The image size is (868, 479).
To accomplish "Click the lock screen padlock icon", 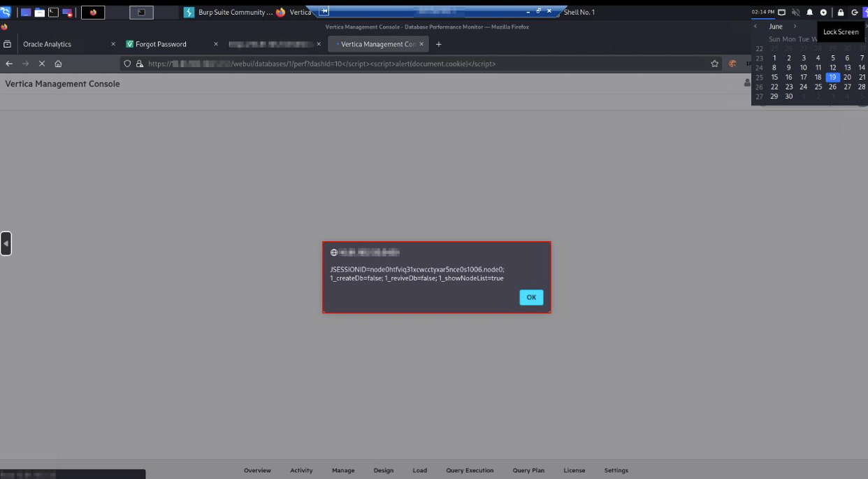I will 840,12.
